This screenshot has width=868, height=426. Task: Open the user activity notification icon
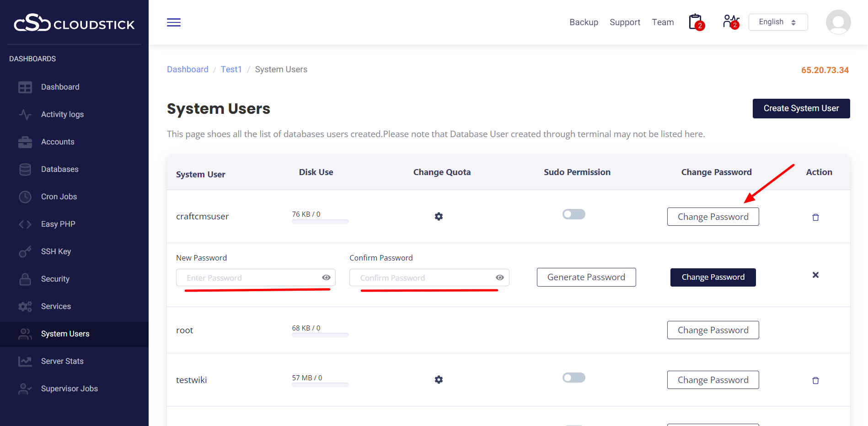pos(730,22)
